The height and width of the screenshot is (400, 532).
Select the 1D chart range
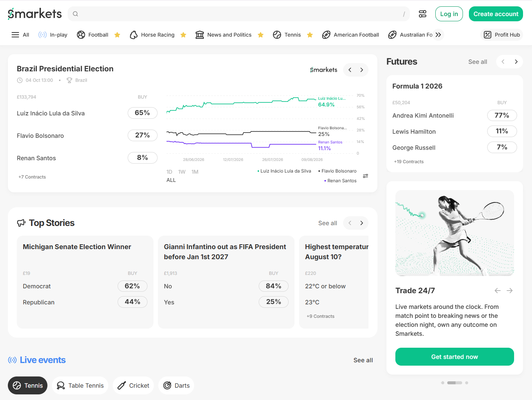click(x=169, y=172)
